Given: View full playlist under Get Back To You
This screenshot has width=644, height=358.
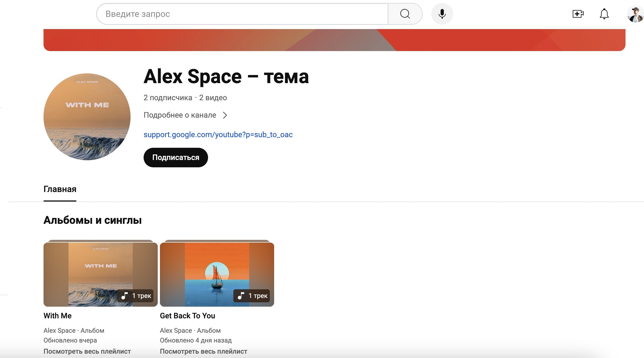Looking at the screenshot, I should pyautogui.click(x=203, y=351).
